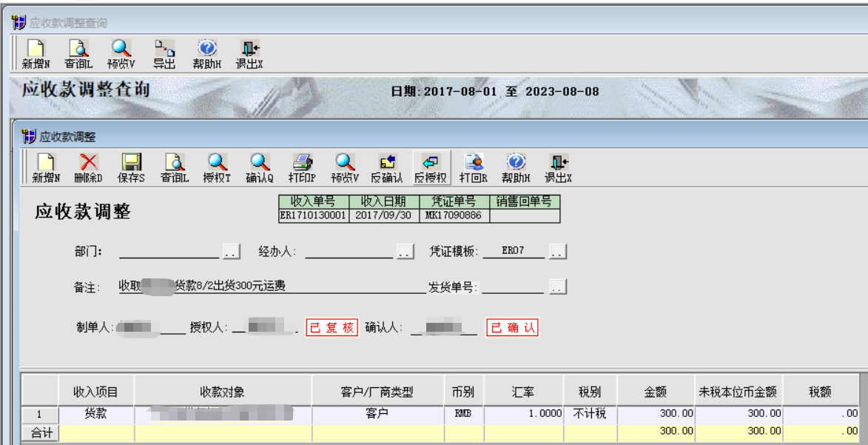Click the 确认Q confirm icon
This screenshot has height=445, width=868.
(x=260, y=169)
